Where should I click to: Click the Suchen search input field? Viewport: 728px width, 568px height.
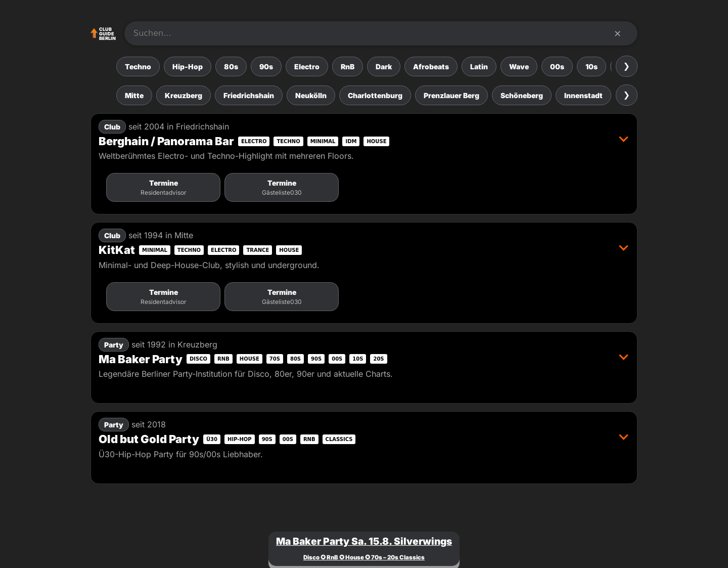point(381,33)
